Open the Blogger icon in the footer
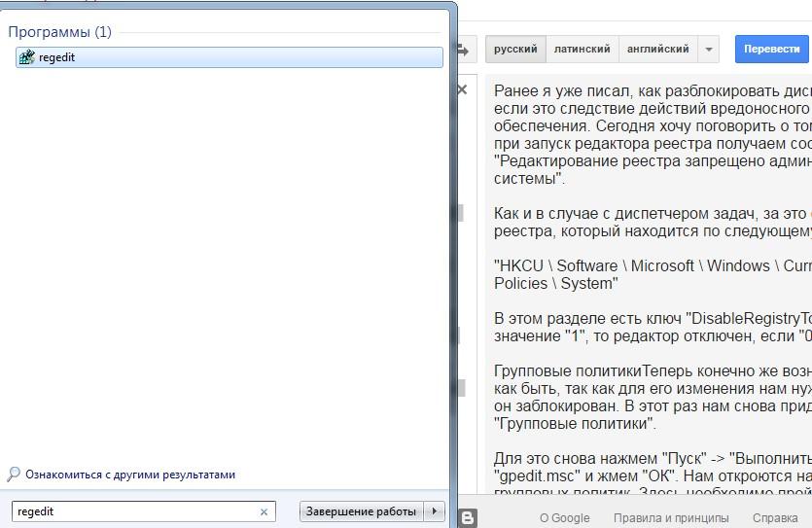 (x=468, y=517)
